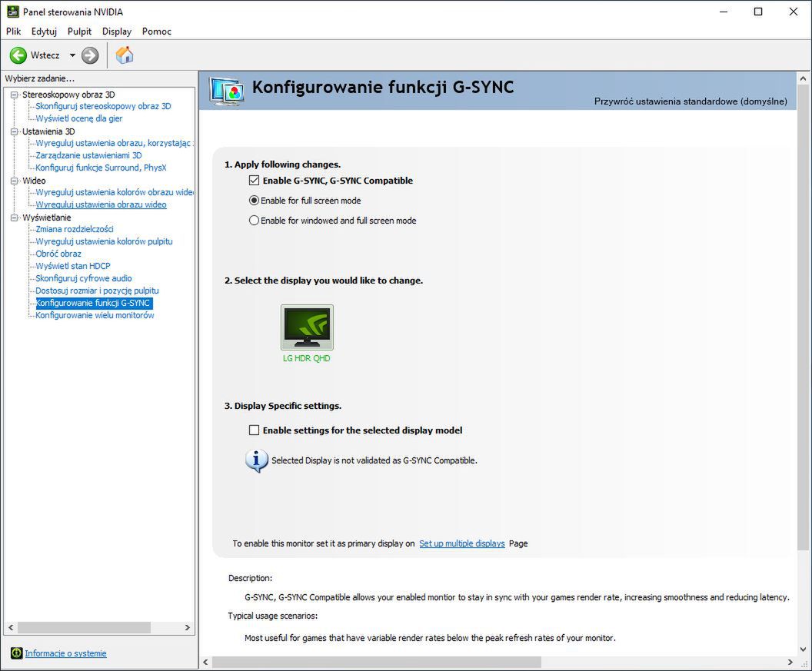The image size is (812, 671).
Task: Collapse the Stereoskopowy obraz 3D tree node
Action: coord(15,95)
